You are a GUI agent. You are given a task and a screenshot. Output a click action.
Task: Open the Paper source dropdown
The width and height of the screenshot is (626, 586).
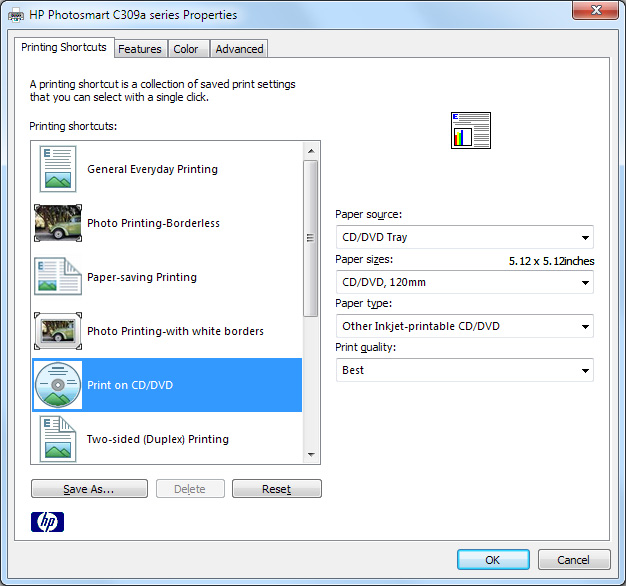[x=464, y=237]
